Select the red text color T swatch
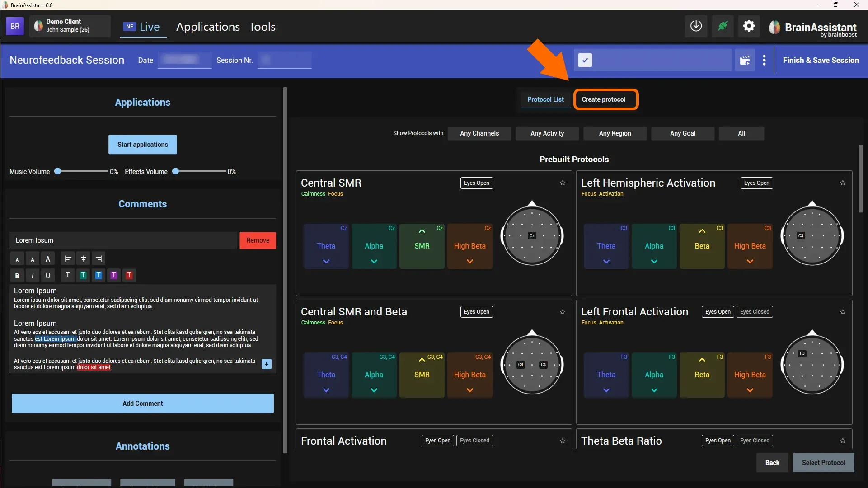The width and height of the screenshot is (868, 488). click(129, 275)
